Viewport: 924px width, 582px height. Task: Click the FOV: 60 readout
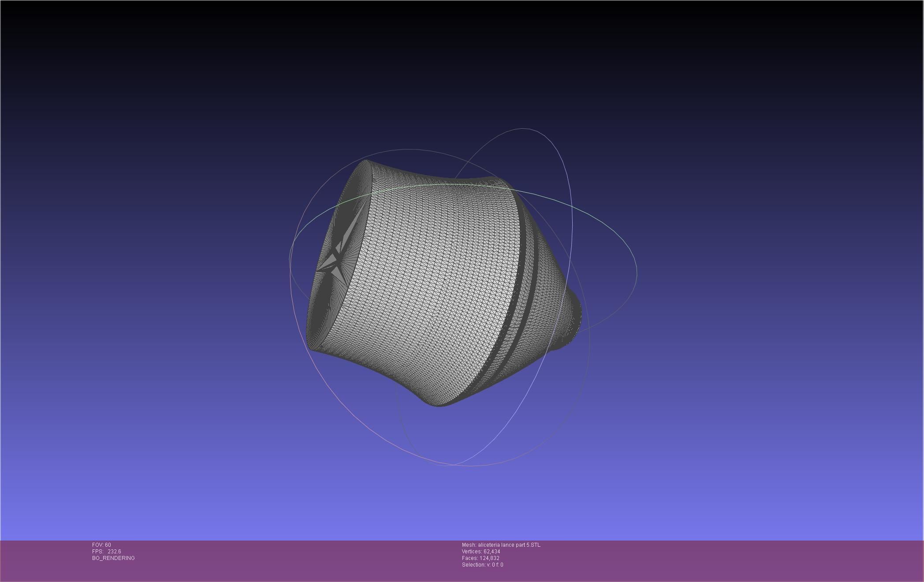click(101, 545)
